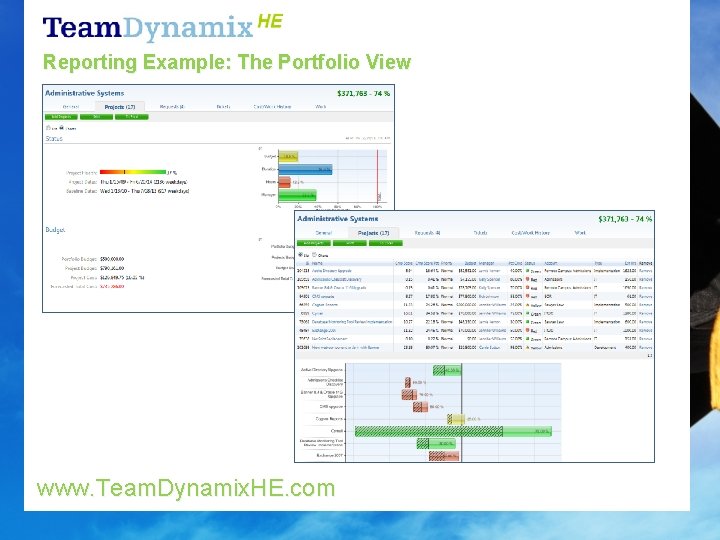
Task: Open the Admissions Checklist Discovery project link
Action: coord(337,279)
